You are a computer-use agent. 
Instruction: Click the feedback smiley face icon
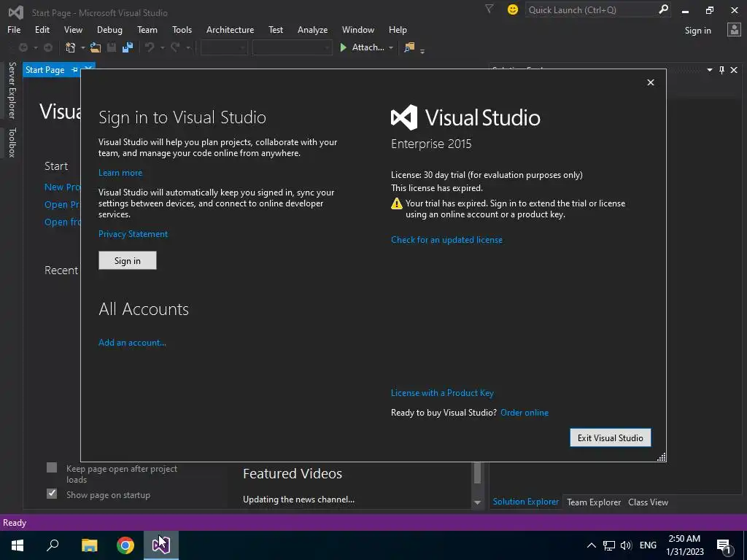point(513,9)
